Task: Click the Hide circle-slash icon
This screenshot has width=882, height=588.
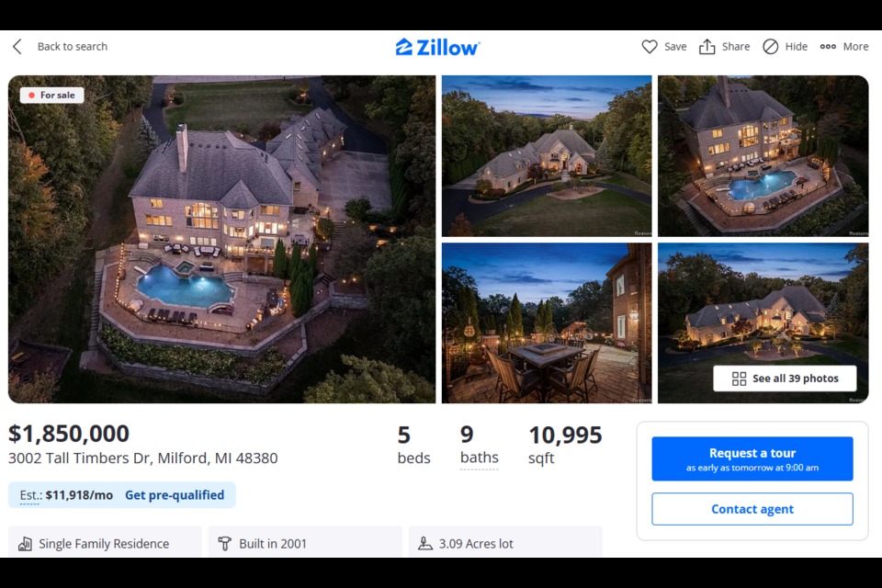Action: (x=770, y=47)
